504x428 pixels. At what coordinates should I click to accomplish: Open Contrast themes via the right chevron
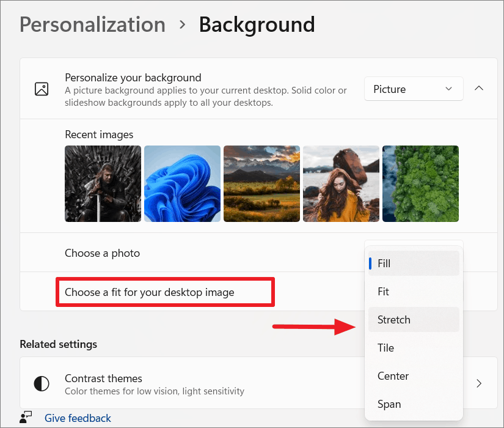coord(479,383)
